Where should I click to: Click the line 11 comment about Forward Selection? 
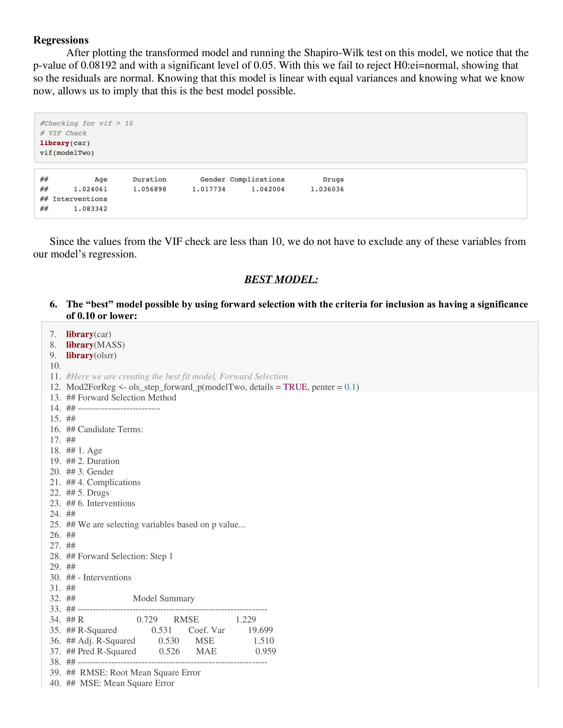click(x=177, y=376)
